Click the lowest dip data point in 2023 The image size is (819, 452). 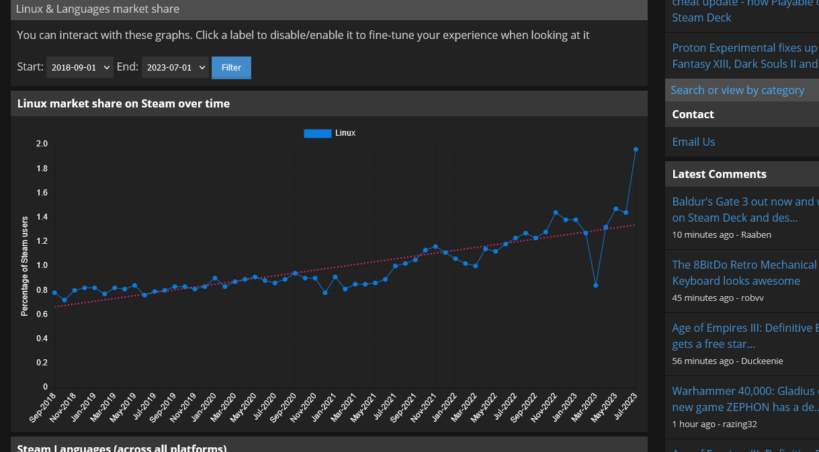click(x=595, y=285)
